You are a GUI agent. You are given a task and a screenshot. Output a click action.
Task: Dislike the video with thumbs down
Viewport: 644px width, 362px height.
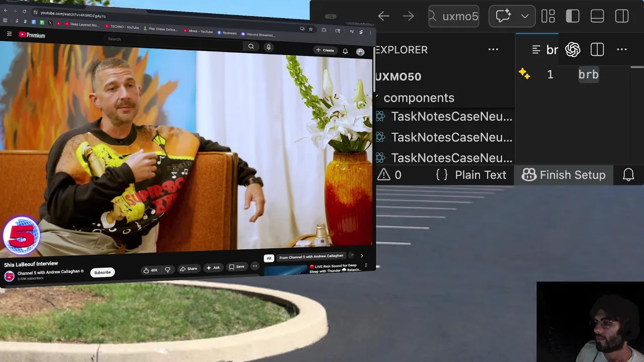click(x=168, y=270)
